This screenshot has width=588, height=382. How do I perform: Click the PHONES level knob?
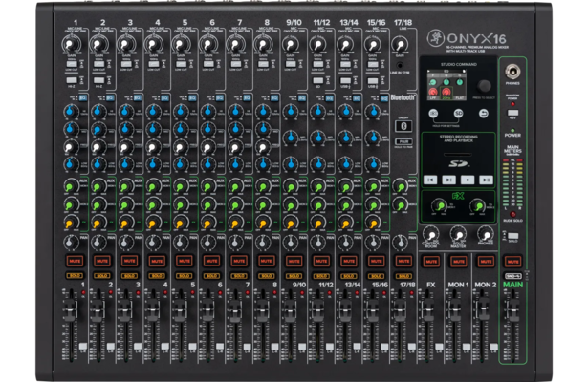486,234
